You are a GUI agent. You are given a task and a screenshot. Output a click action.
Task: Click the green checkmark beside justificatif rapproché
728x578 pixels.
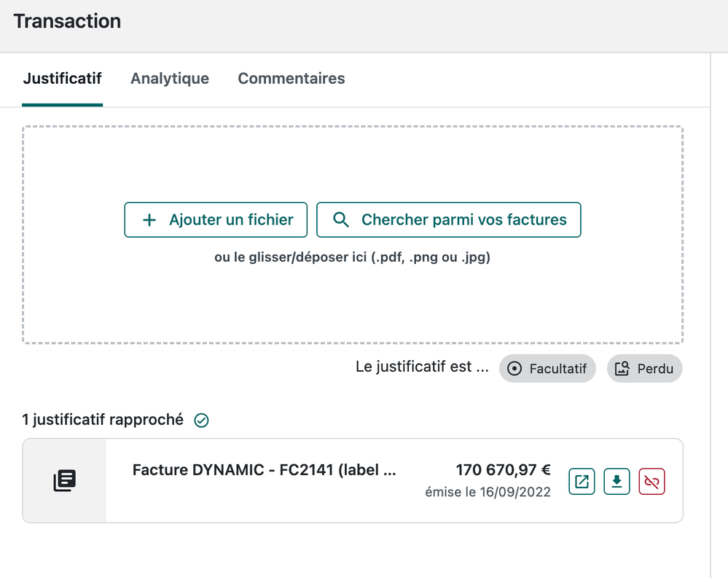click(x=202, y=421)
